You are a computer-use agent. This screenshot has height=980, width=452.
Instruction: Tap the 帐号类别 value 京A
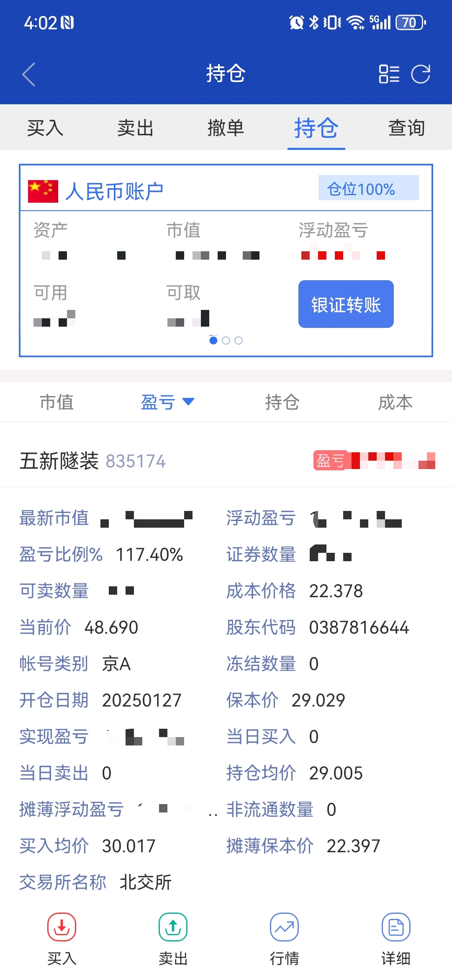(x=116, y=664)
